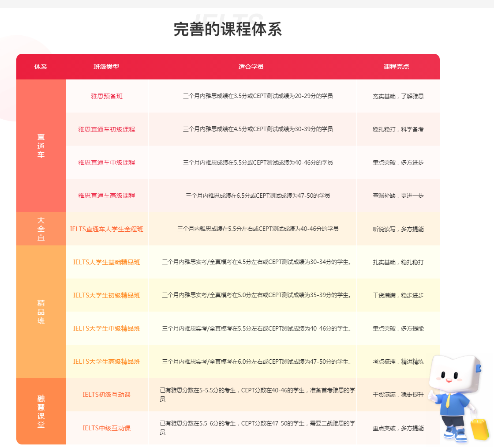Open IELTS中级互动课 course
The height and width of the screenshot is (448, 494).
point(107,428)
